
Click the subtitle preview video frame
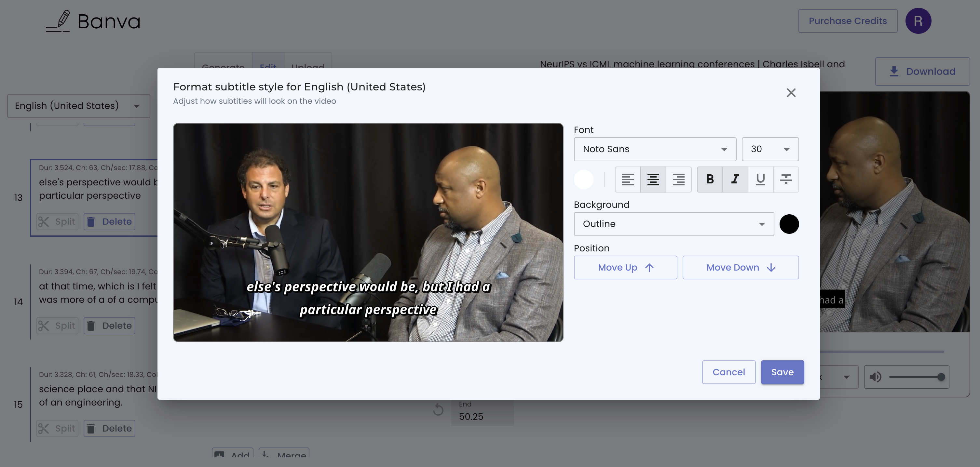coord(368,232)
